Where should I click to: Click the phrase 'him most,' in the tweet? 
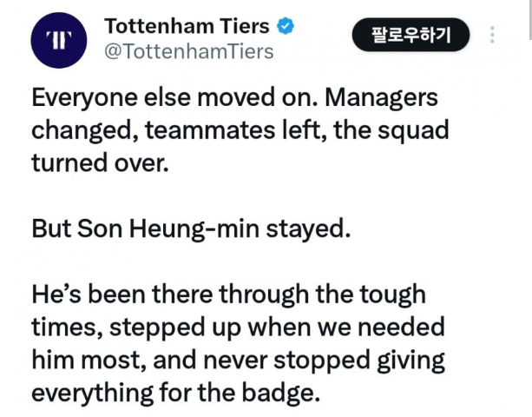click(x=90, y=361)
